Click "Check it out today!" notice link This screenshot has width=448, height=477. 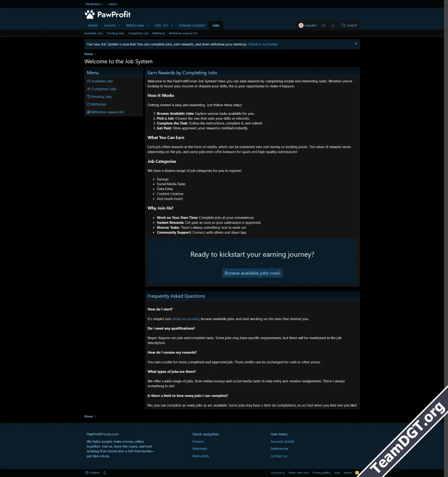tap(263, 44)
